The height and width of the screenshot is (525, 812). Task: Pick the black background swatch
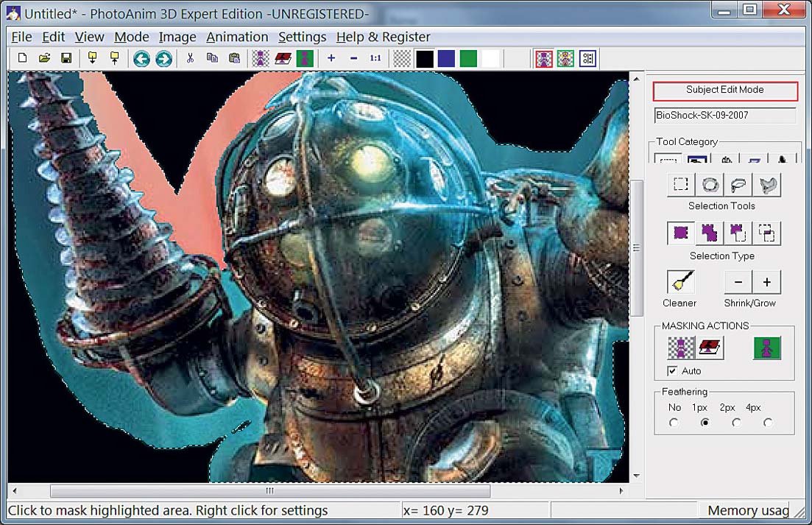[425, 58]
